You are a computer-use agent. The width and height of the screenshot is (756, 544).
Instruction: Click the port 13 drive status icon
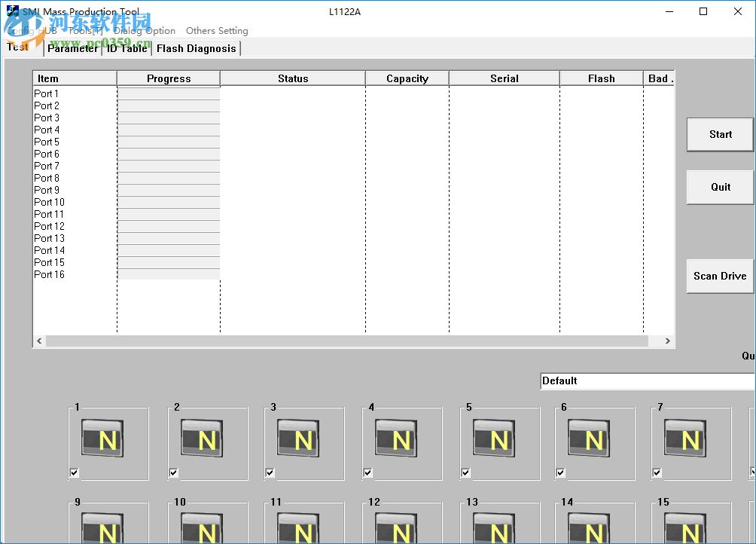[494, 528]
